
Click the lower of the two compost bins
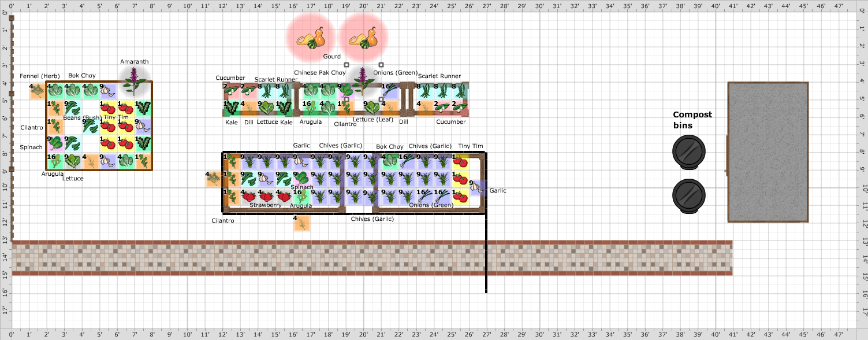689,196
